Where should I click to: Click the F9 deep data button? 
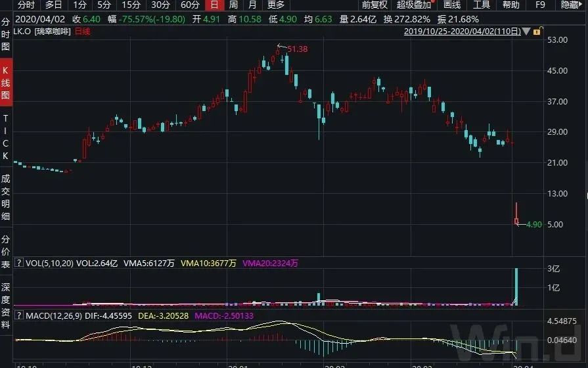pos(540,5)
